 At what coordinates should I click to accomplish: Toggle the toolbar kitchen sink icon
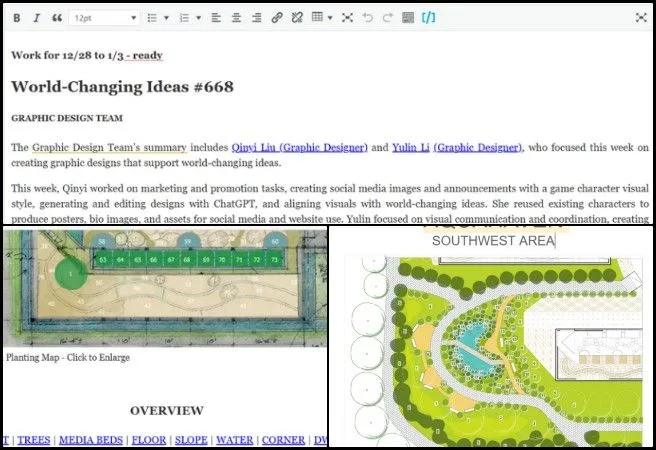tap(408, 18)
